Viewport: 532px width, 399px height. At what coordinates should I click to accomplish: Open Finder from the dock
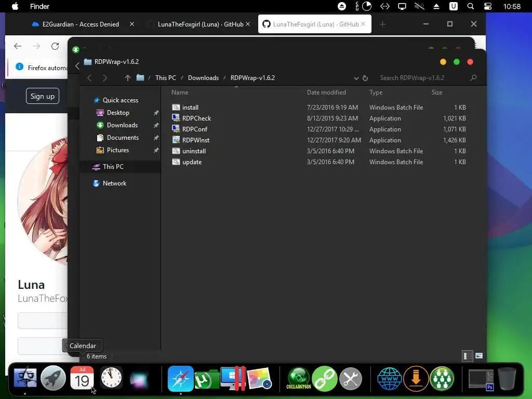(x=25, y=378)
